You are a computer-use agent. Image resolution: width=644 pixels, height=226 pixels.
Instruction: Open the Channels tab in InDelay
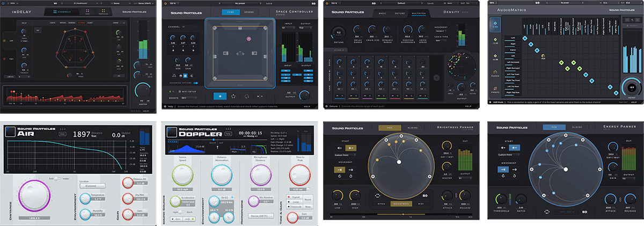[62, 12]
